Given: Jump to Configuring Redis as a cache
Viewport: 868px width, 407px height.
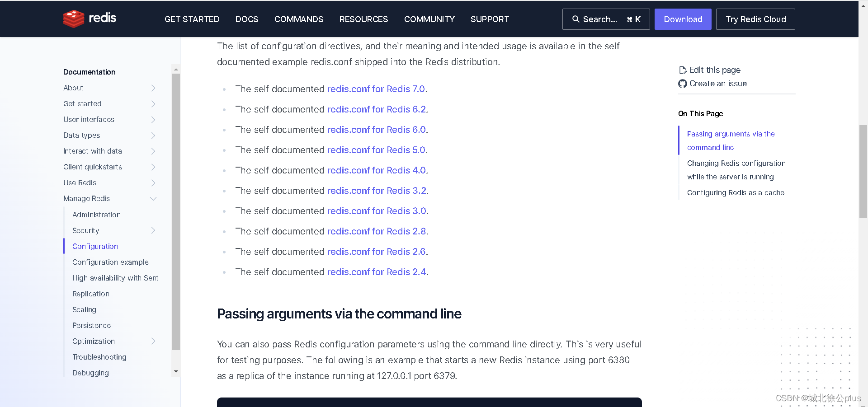Looking at the screenshot, I should (x=736, y=192).
